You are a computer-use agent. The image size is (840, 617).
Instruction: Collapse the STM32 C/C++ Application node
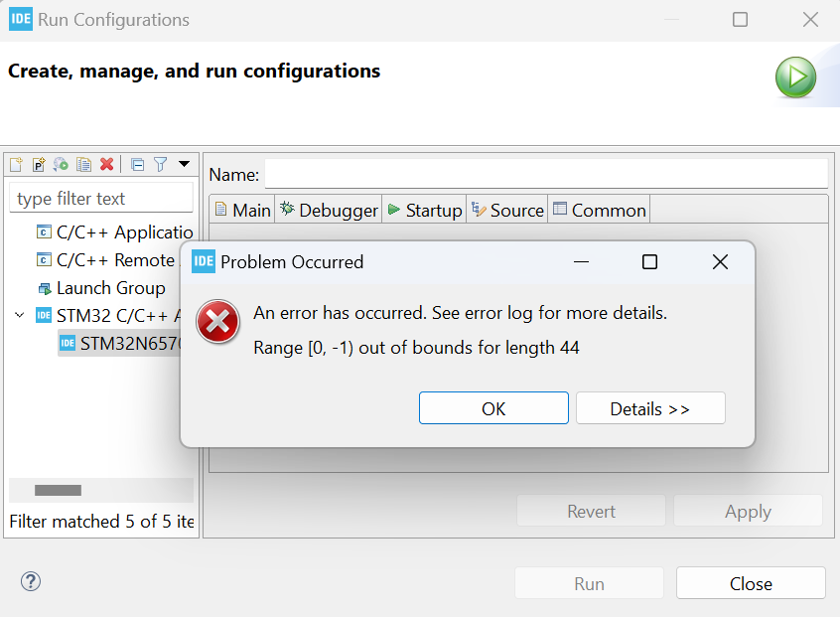click(20, 316)
